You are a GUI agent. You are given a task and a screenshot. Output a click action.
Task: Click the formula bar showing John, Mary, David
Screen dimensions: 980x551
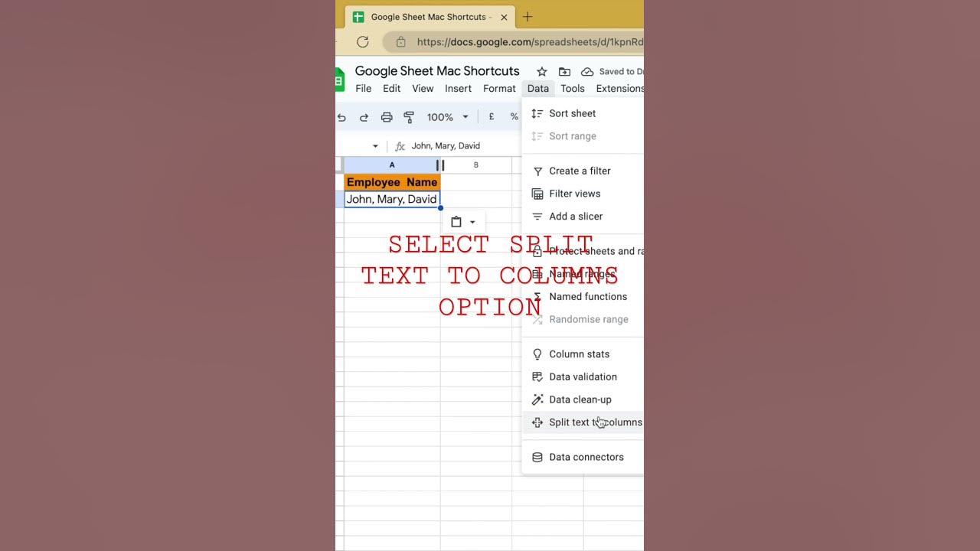[x=446, y=146]
